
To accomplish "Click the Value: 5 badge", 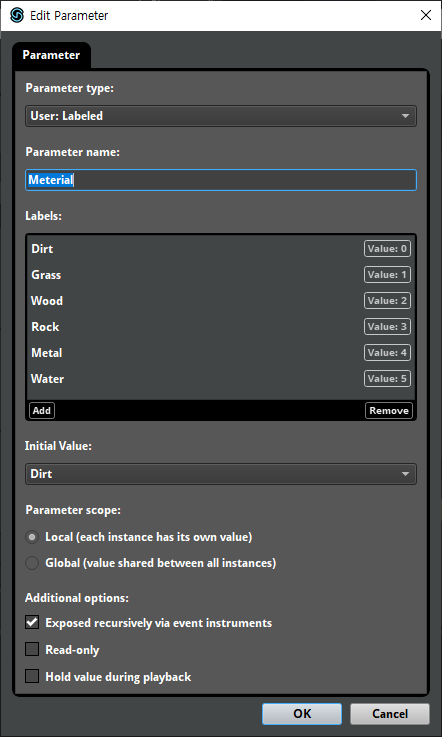I will point(387,379).
